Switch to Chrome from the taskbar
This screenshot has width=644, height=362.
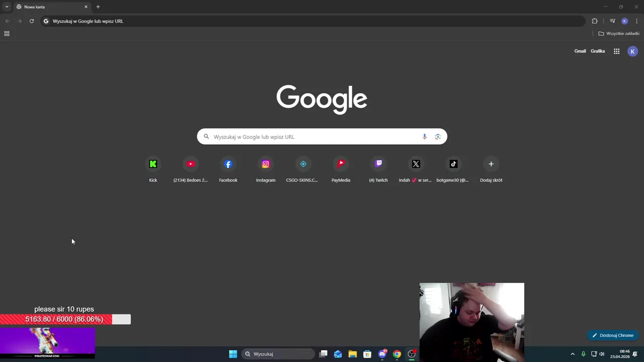397,354
